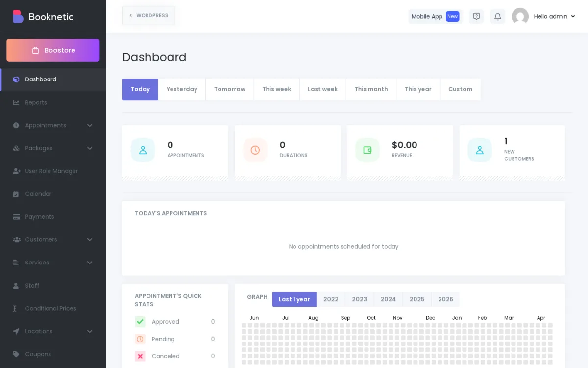Select the This year filter tab
Image resolution: width=588 pixels, height=368 pixels.
point(418,89)
